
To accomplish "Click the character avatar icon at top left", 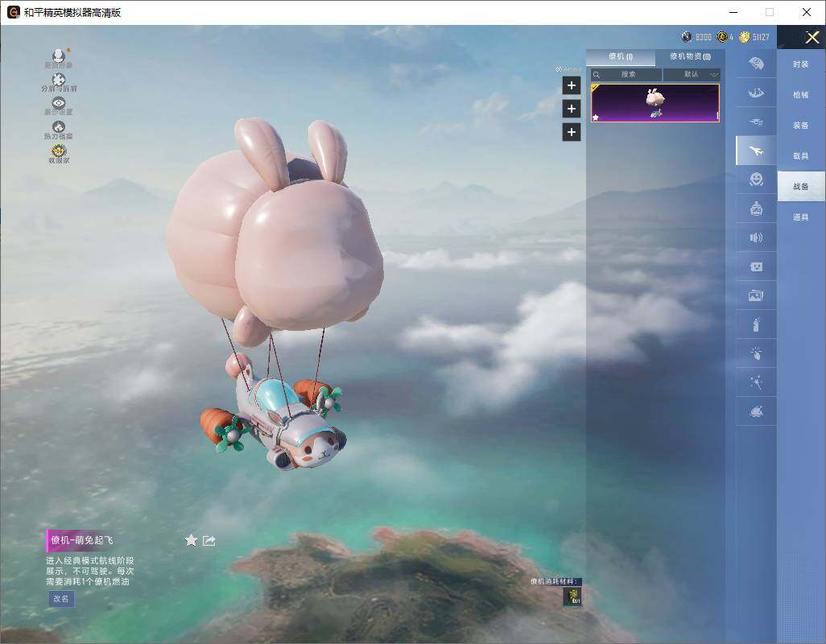I will (59, 55).
